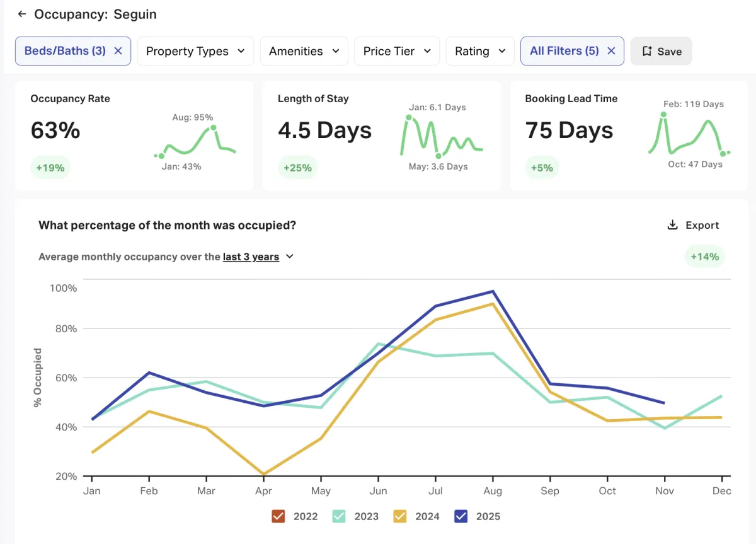Viewport: 756px width, 544px height.
Task: Open the Beds/Baths (3) filter
Action: [65, 51]
